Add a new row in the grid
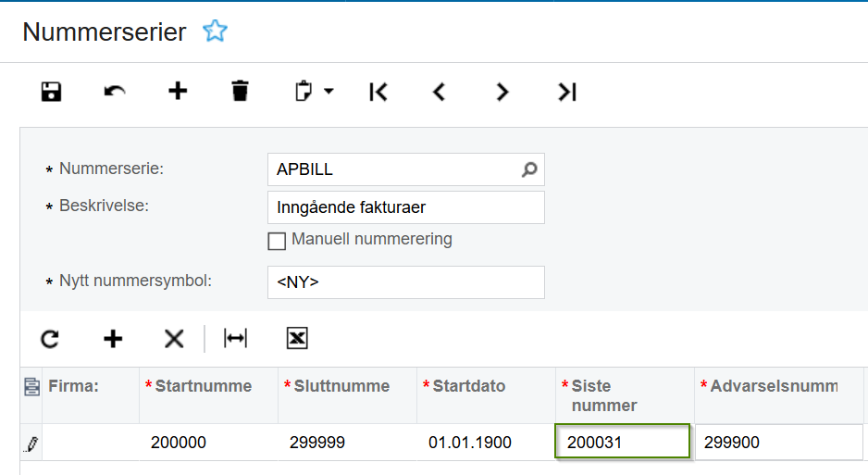The image size is (868, 475). click(113, 338)
